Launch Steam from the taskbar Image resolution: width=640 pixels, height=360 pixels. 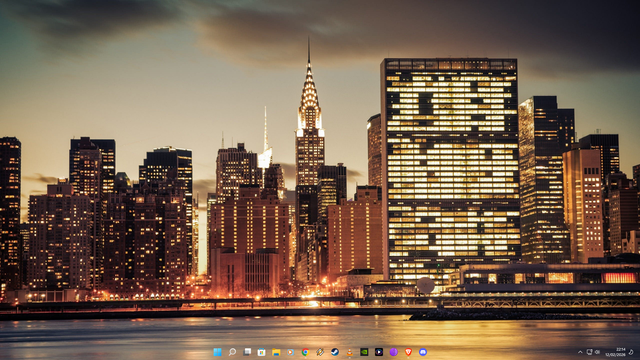coord(335,352)
